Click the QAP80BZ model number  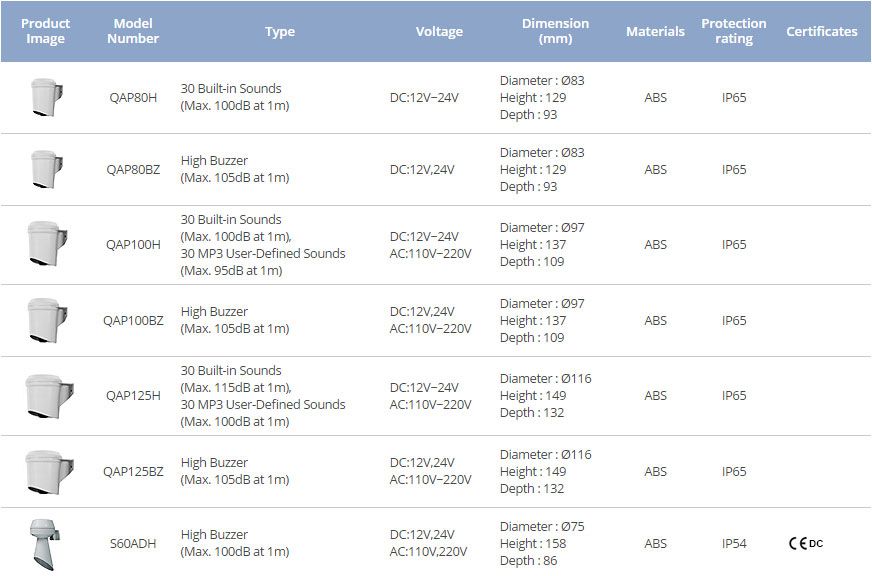[133, 170]
